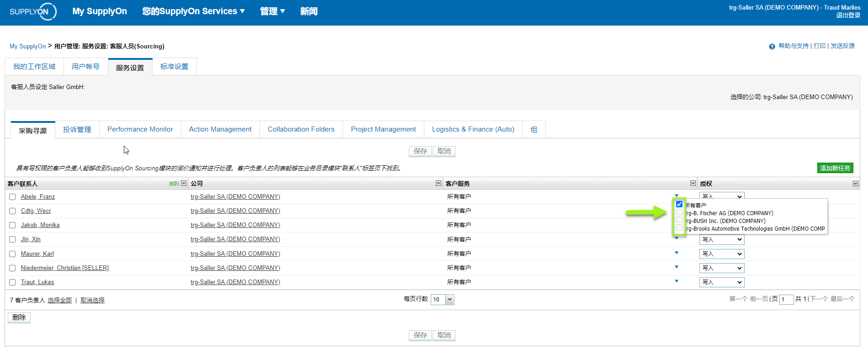The height and width of the screenshot is (354, 868).
Task: Switch to the 我的工作区域 tab
Action: coord(34,67)
